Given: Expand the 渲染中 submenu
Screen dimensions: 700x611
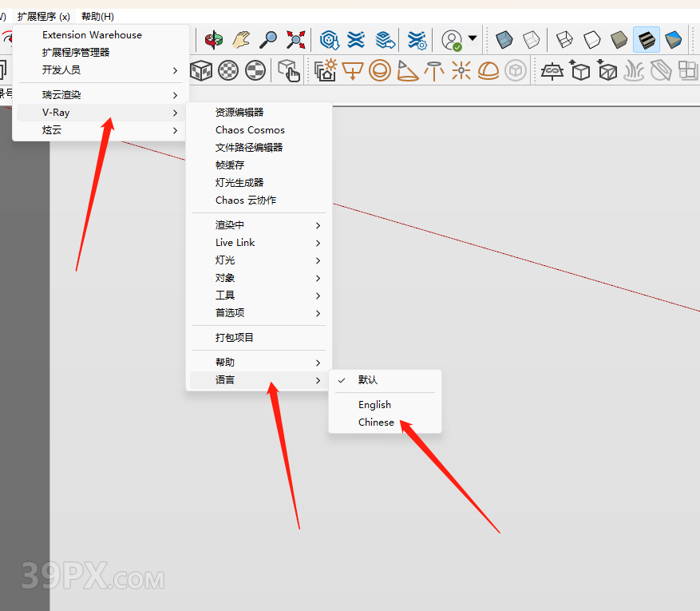Looking at the screenshot, I should pyautogui.click(x=259, y=225).
